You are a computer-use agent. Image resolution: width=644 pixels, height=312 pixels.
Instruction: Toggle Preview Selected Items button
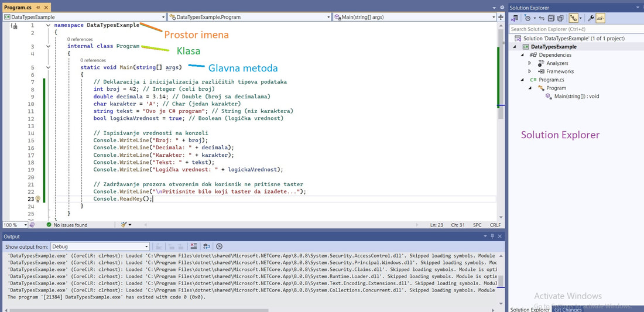coord(600,18)
